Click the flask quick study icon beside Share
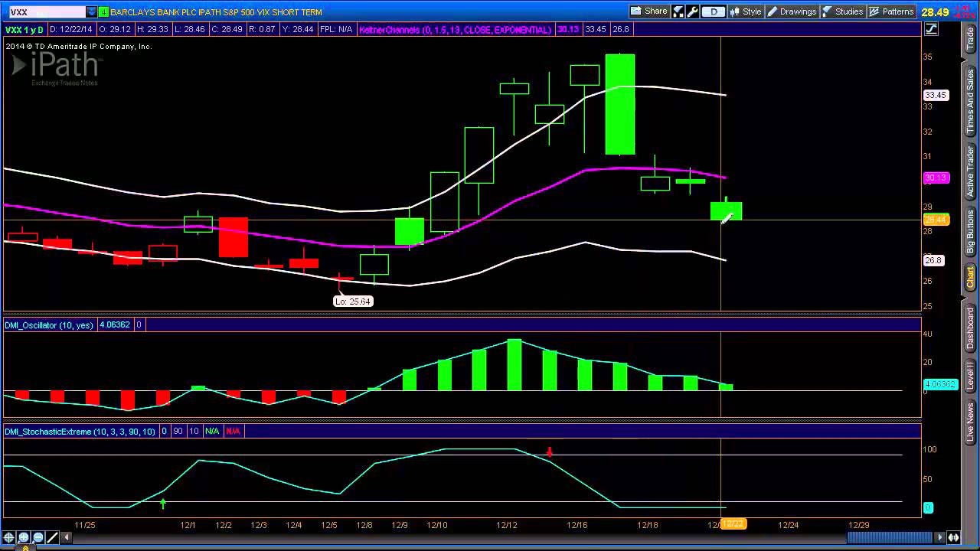Viewport: 980px width, 551px height. point(678,11)
